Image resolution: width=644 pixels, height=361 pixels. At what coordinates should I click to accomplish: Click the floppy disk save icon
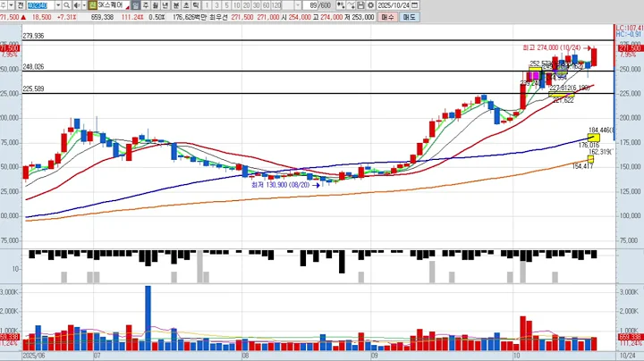point(360,5)
